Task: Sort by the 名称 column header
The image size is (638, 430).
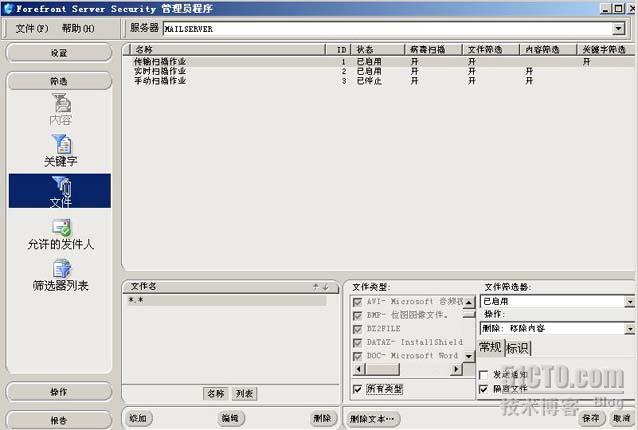Action: pos(227,50)
